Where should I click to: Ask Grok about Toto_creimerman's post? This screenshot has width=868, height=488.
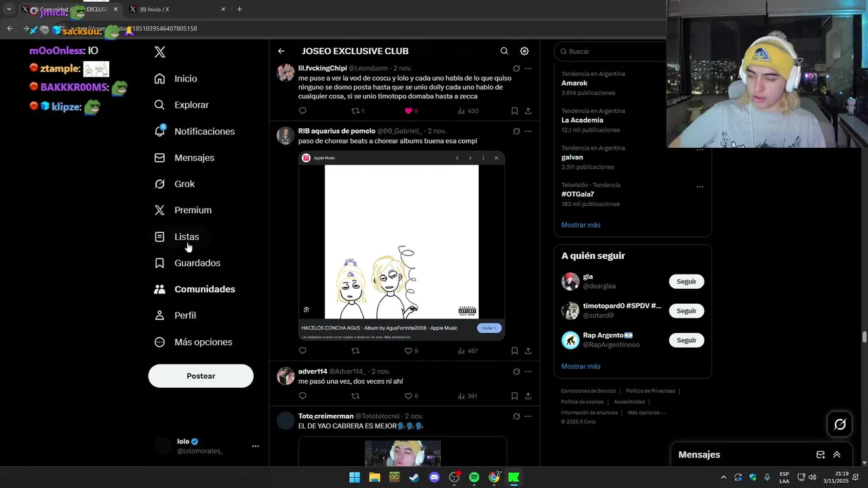(x=516, y=416)
